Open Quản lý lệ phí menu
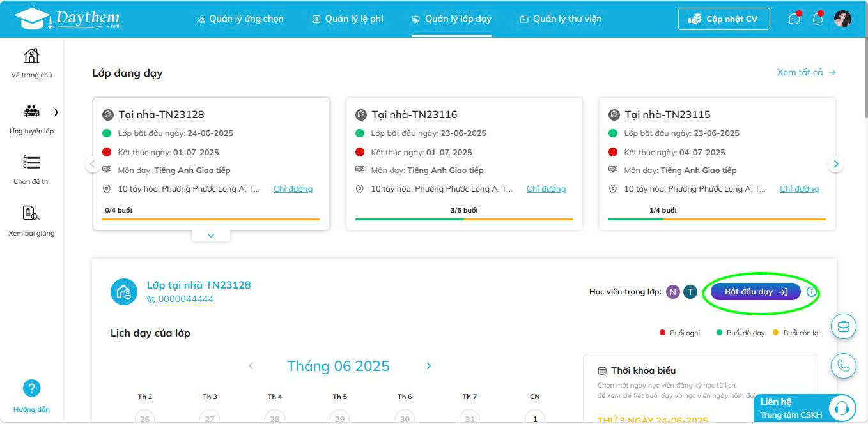 (348, 19)
